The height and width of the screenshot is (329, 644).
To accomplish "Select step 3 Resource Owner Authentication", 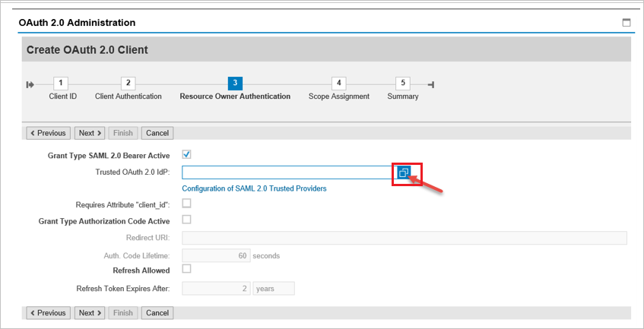I will pyautogui.click(x=235, y=83).
